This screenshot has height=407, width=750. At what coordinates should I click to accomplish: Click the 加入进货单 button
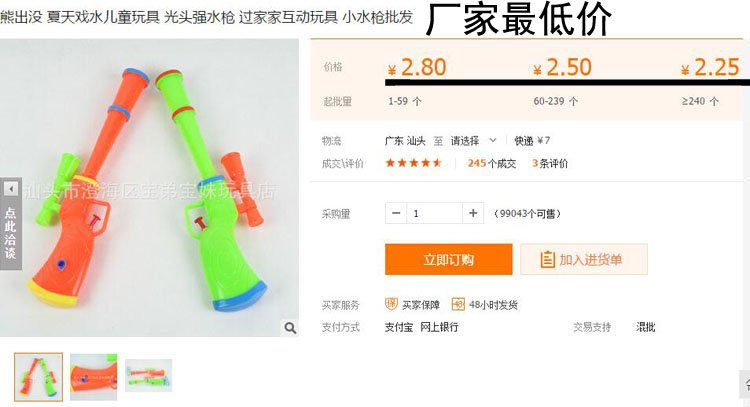point(584,259)
